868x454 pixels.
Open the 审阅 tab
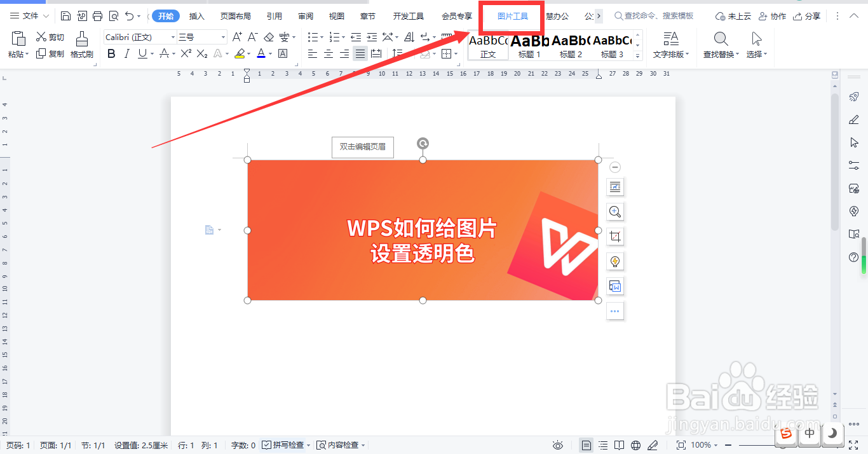(306, 16)
